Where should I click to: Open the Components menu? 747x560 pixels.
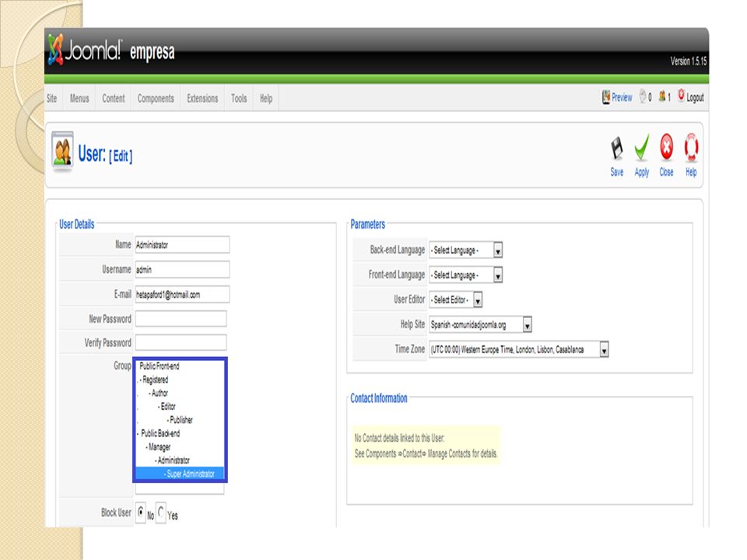[x=156, y=99]
